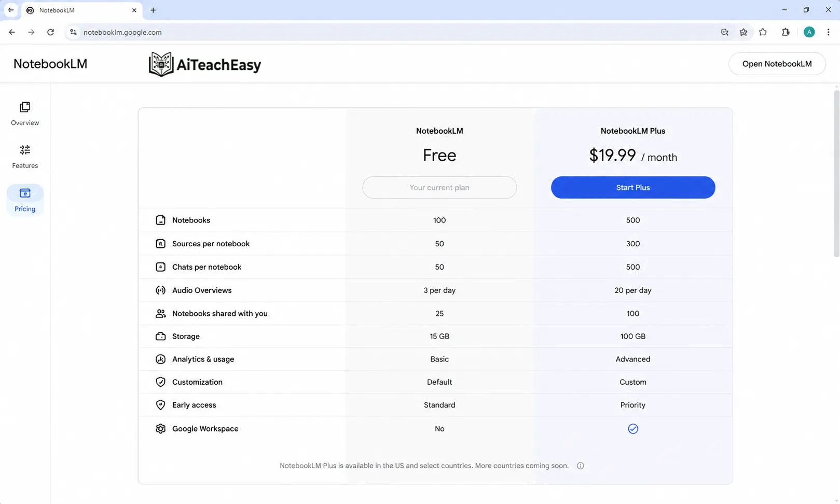Screen dimensions: 840x504
Task: Open the availability info icon
Action: coord(581,466)
